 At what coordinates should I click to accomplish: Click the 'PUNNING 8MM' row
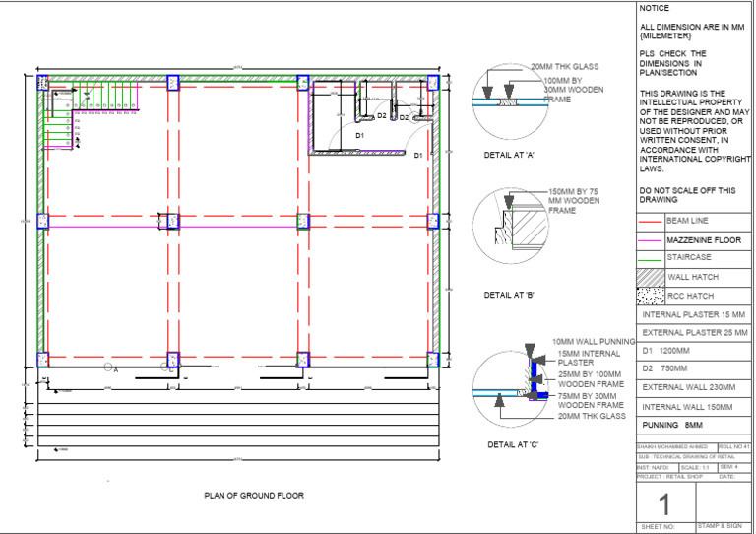[x=693, y=425]
